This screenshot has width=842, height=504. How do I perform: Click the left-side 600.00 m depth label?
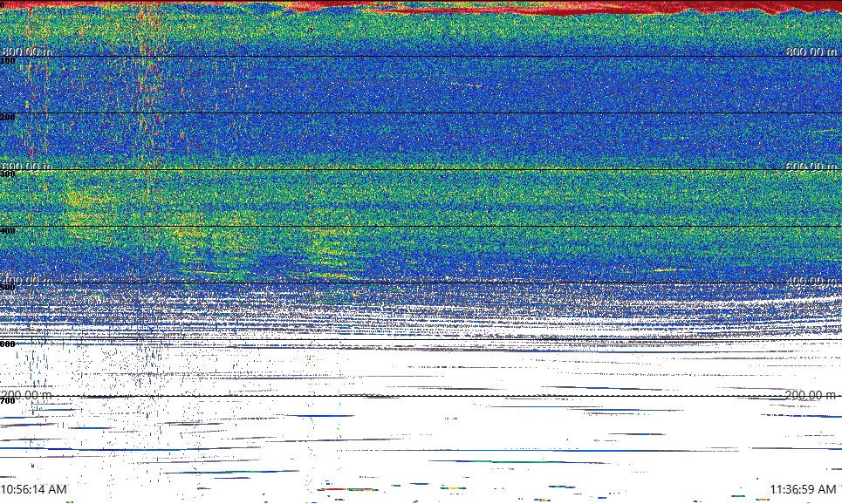27,167
